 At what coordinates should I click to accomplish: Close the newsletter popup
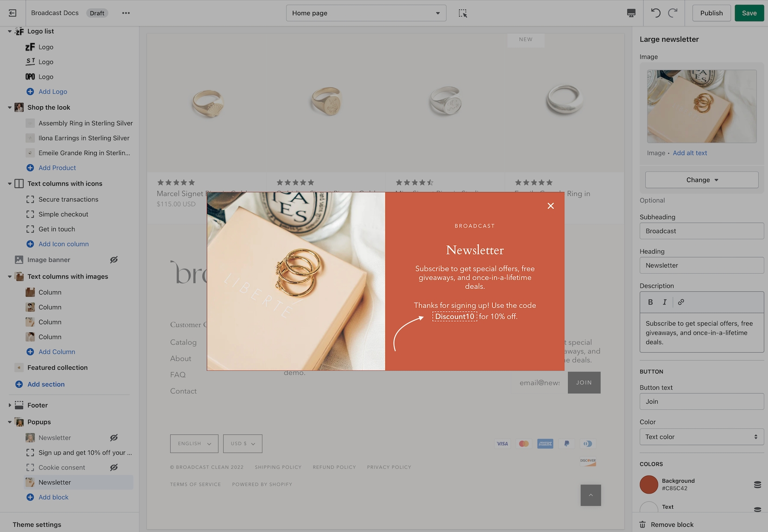coord(550,206)
